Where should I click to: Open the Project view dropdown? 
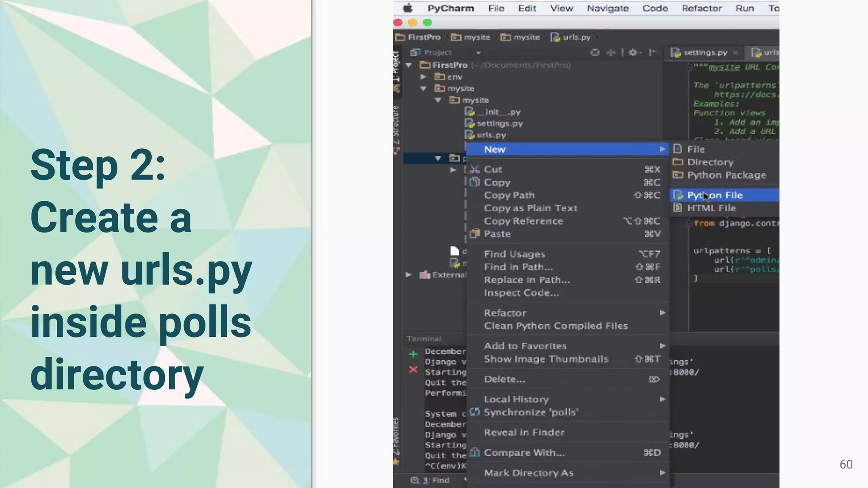pos(478,53)
